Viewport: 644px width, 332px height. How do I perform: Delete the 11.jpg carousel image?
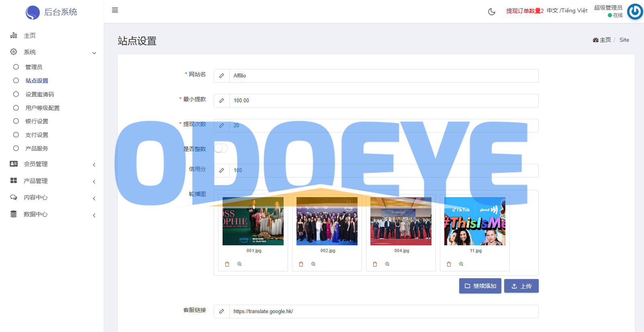pyautogui.click(x=449, y=264)
